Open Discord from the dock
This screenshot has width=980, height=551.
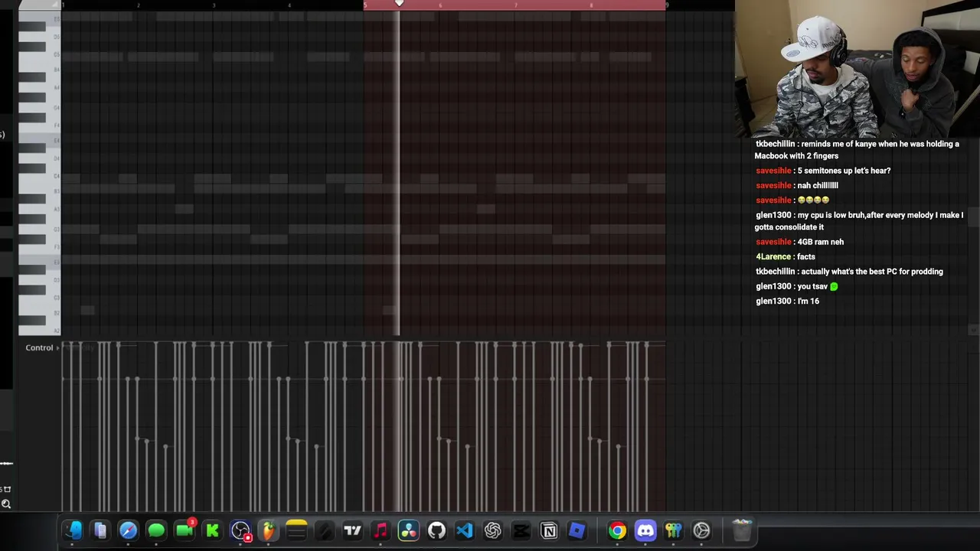645,530
